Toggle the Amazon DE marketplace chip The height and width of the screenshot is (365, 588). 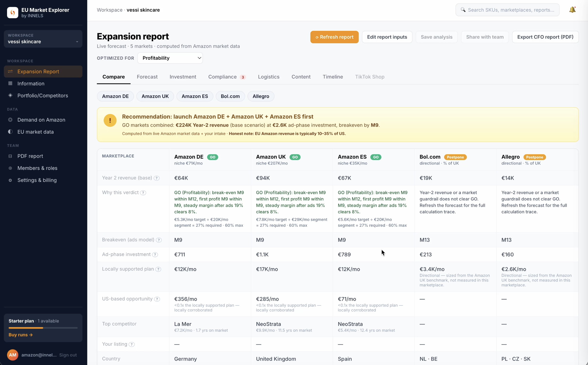[115, 96]
